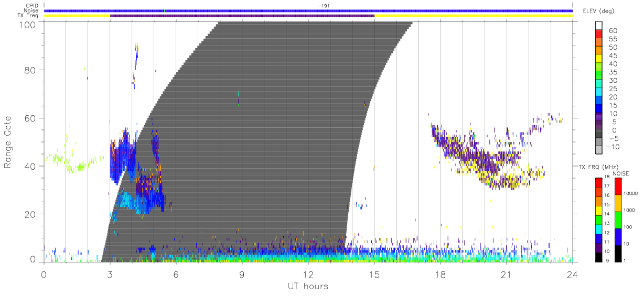
Task: Click the "100" tick on the Range Gate axis
Action: tap(28, 25)
